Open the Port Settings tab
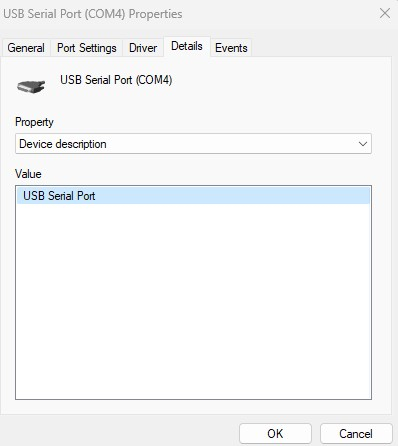 pyautogui.click(x=87, y=48)
